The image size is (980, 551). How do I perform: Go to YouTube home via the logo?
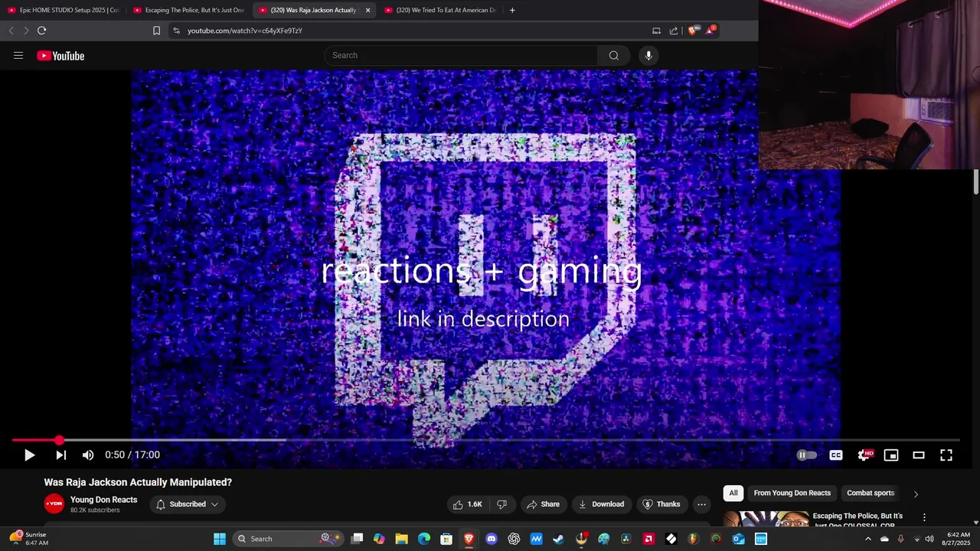[x=60, y=55]
